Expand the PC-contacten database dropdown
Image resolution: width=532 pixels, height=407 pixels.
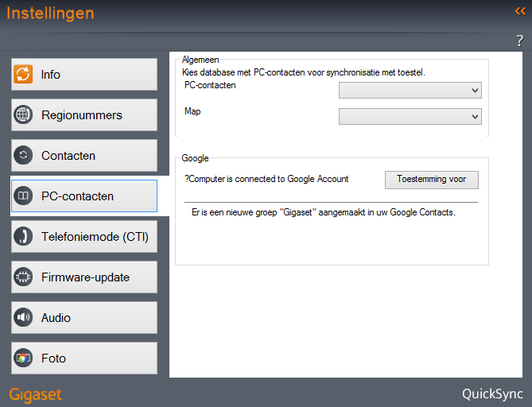point(410,90)
